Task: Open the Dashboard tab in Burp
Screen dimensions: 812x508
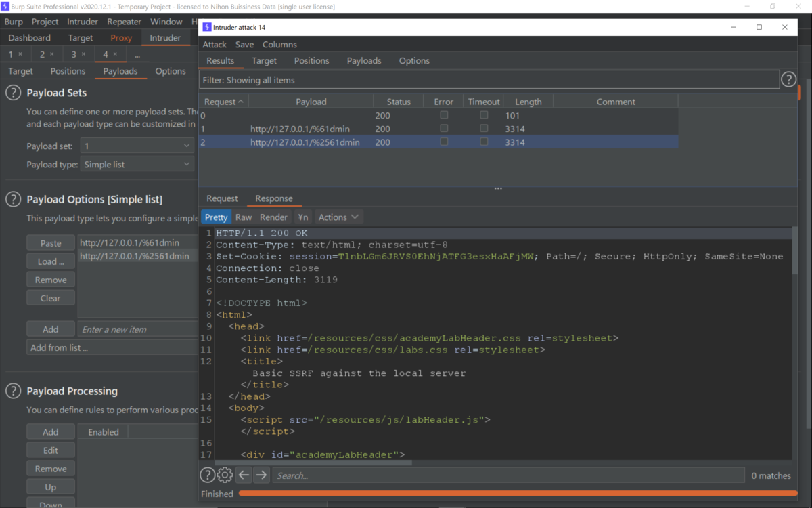Action: [30, 38]
